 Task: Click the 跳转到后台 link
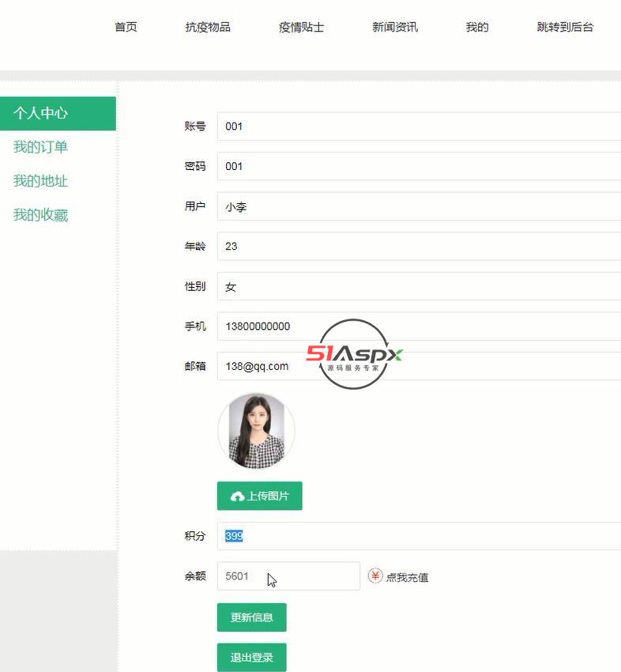(x=565, y=27)
